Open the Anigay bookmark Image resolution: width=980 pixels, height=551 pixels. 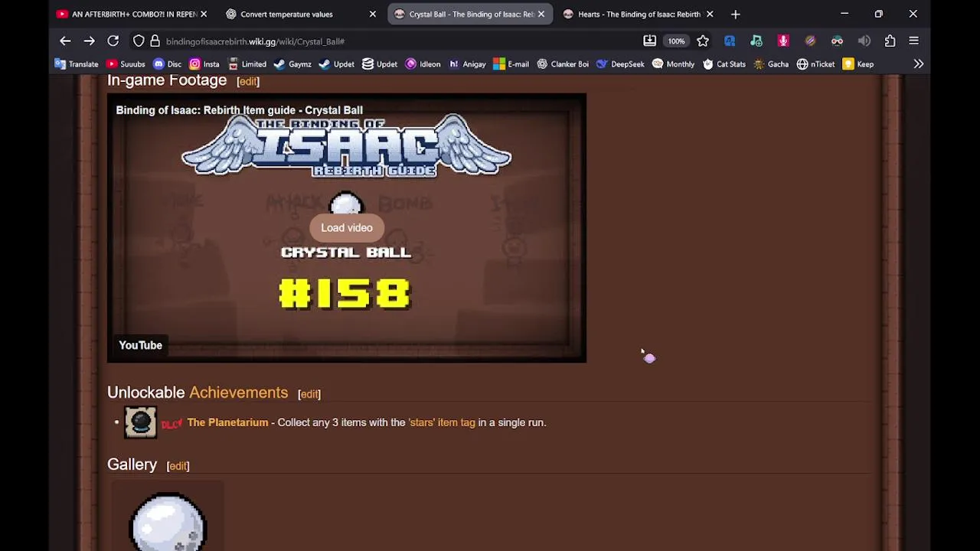[x=467, y=64]
